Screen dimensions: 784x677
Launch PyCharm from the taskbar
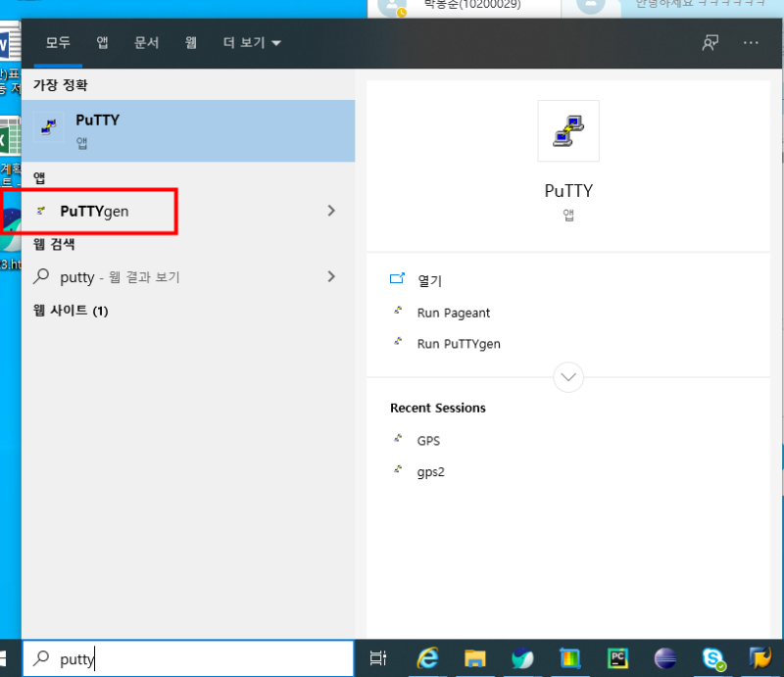pyautogui.click(x=617, y=658)
